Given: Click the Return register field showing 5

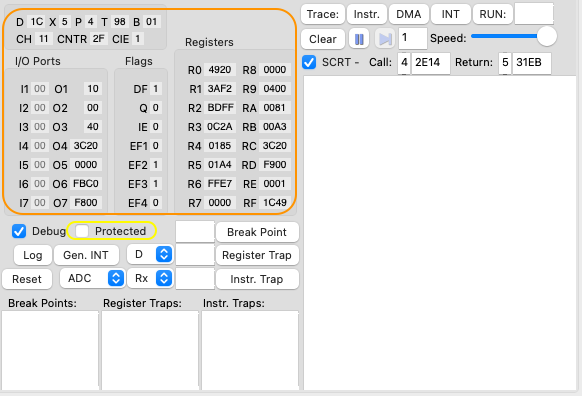Looking at the screenshot, I should [505, 63].
